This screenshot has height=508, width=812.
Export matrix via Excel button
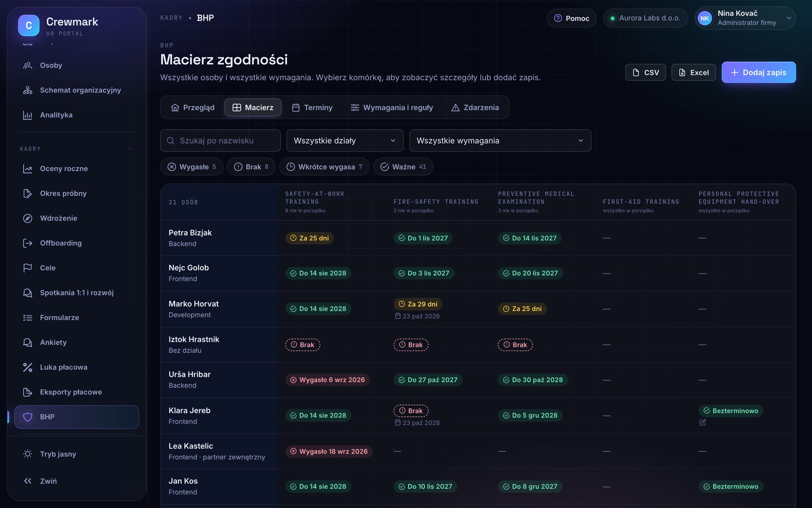[x=694, y=72]
